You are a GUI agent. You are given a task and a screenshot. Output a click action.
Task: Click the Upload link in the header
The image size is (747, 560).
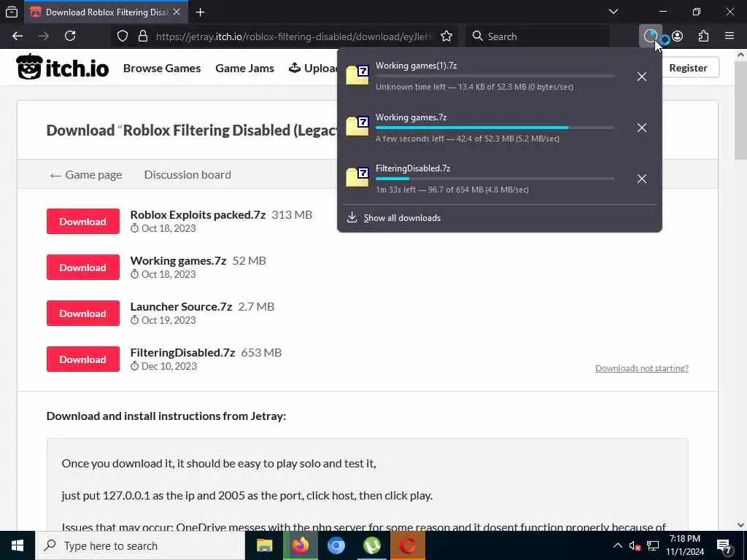[313, 68]
